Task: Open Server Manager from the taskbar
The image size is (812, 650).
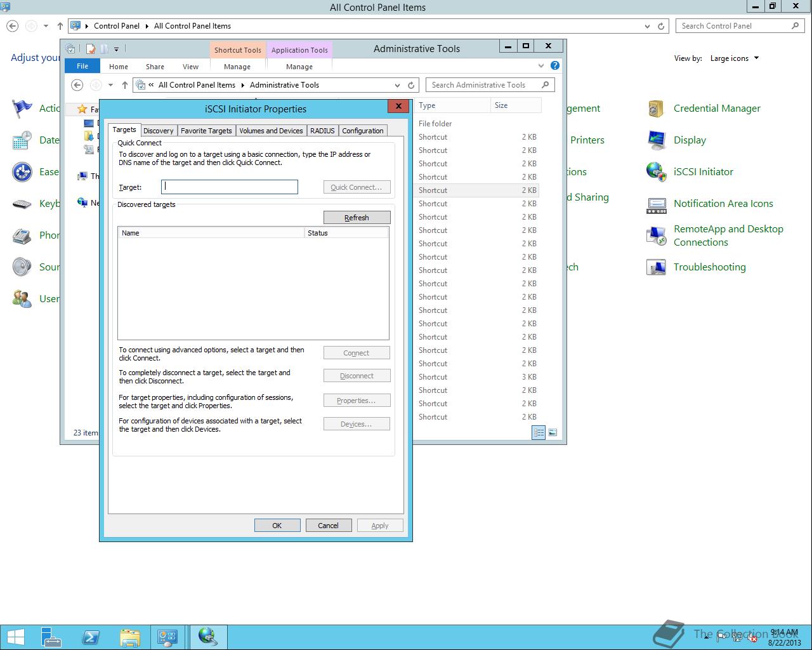Action: click(51, 637)
